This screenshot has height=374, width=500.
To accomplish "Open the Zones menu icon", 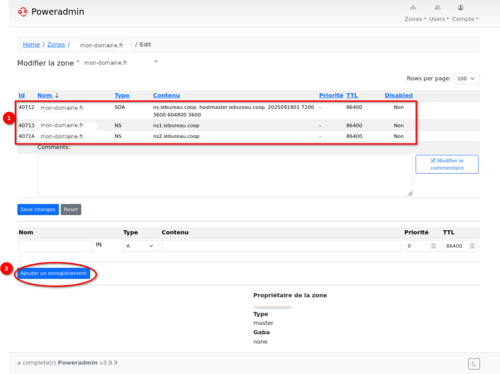I will click(413, 7).
